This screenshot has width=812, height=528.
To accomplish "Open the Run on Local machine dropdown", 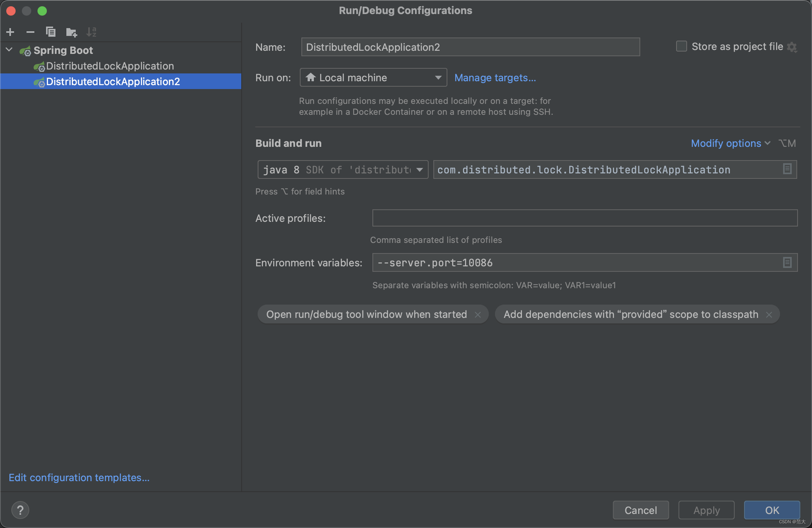I will tap(373, 78).
